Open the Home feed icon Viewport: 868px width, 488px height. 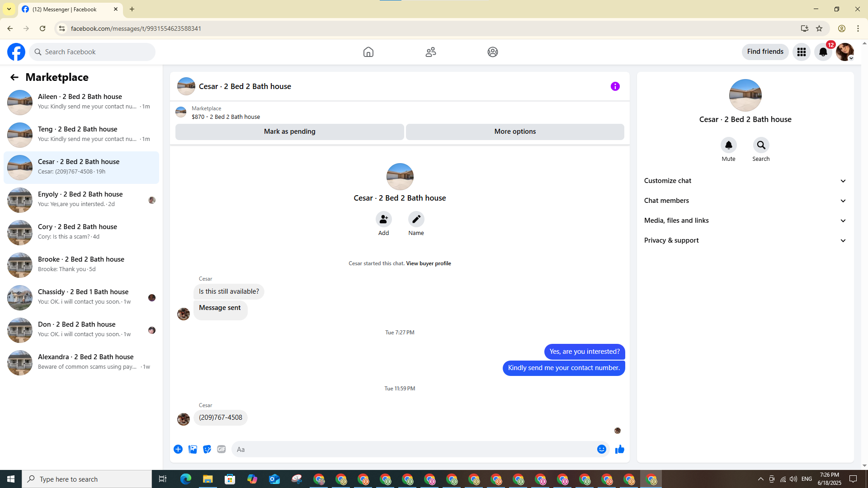pyautogui.click(x=368, y=52)
